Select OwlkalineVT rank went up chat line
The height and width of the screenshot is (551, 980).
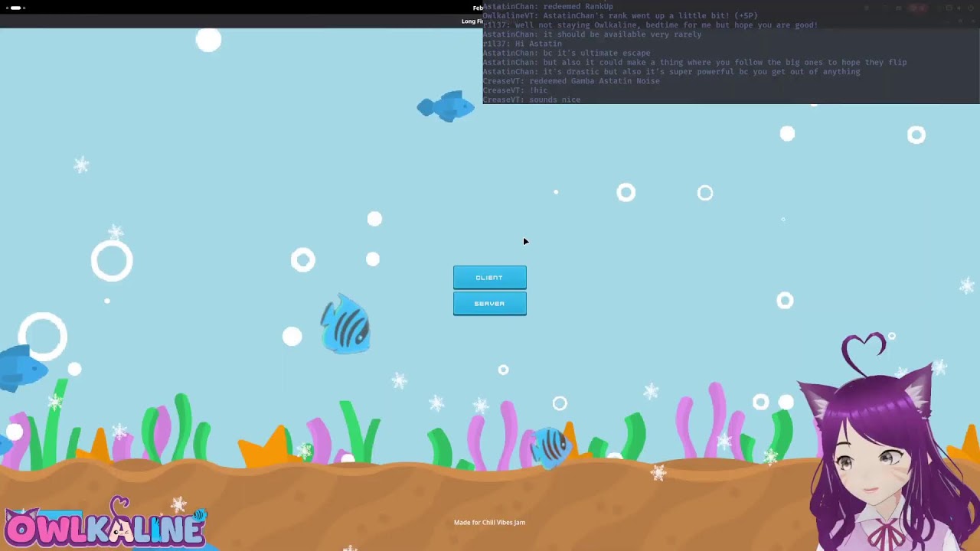tap(620, 16)
